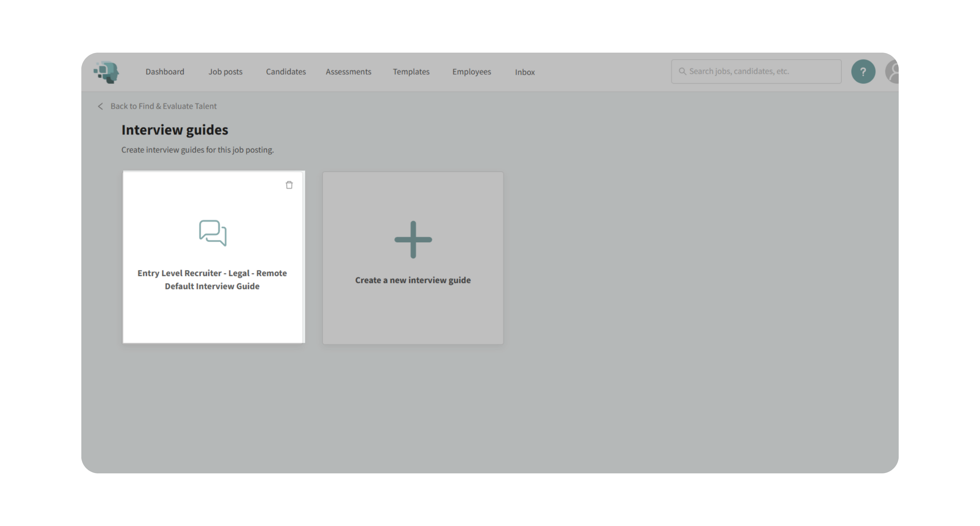Click the search magnifier icon
Screen dimensions: 980x526
point(682,72)
